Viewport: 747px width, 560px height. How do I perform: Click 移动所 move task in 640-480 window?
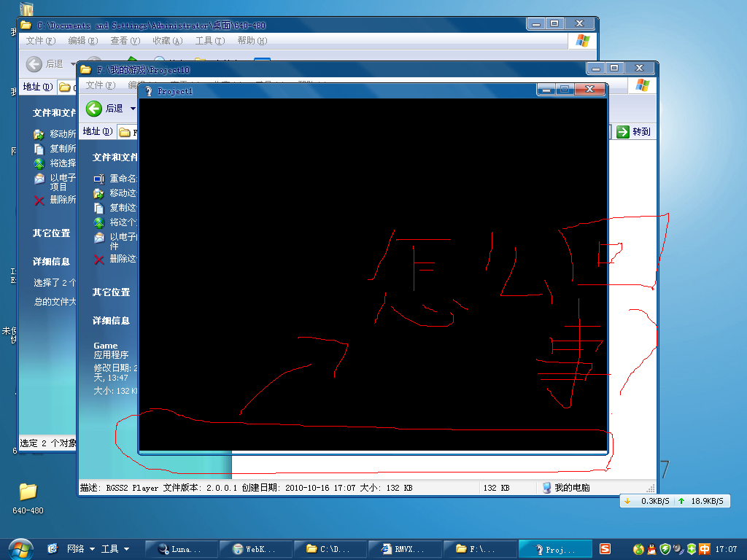click(x=55, y=134)
